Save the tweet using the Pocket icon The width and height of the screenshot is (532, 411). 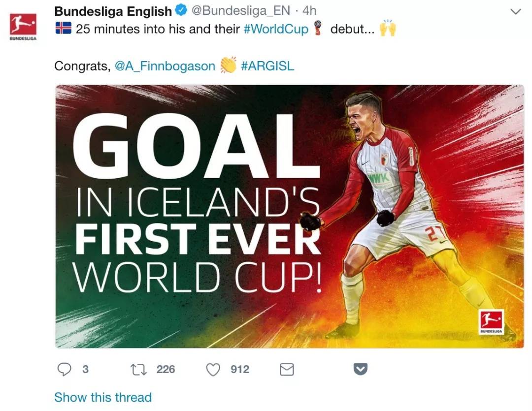(x=361, y=369)
